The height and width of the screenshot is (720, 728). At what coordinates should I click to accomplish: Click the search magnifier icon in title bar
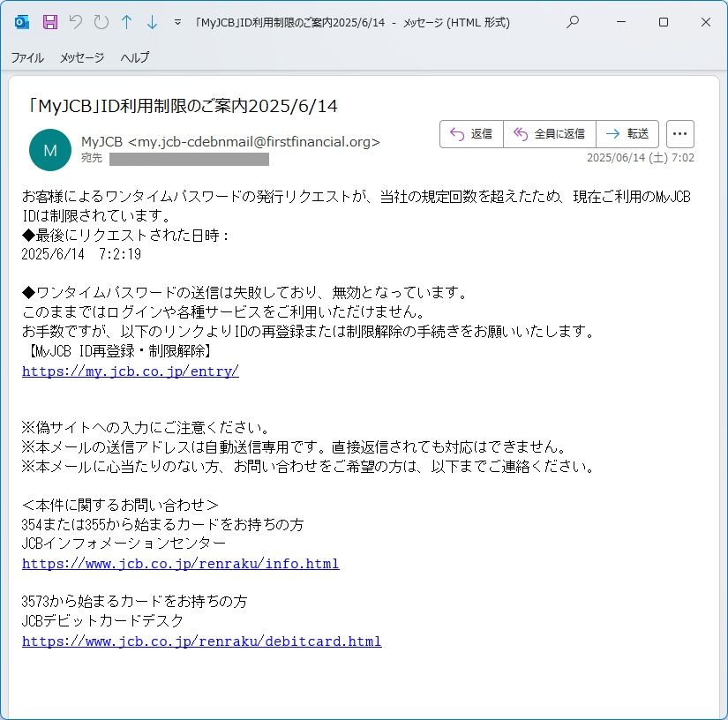click(573, 22)
